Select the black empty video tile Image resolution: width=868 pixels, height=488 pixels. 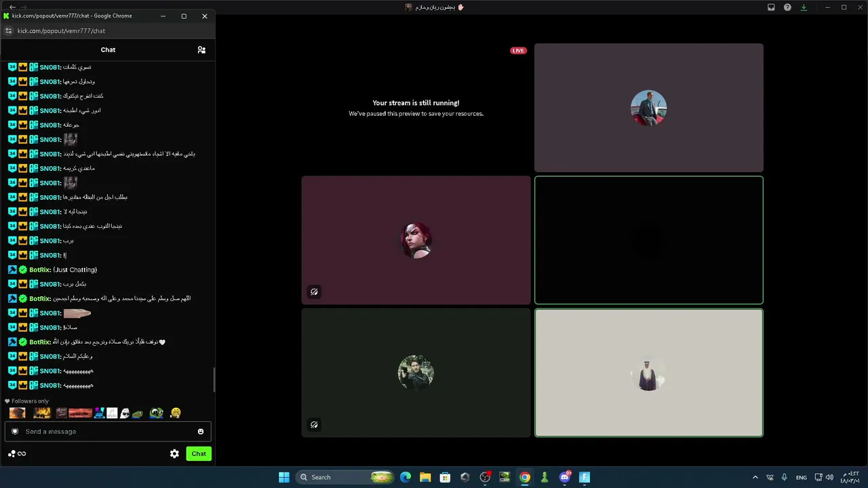[649, 240]
